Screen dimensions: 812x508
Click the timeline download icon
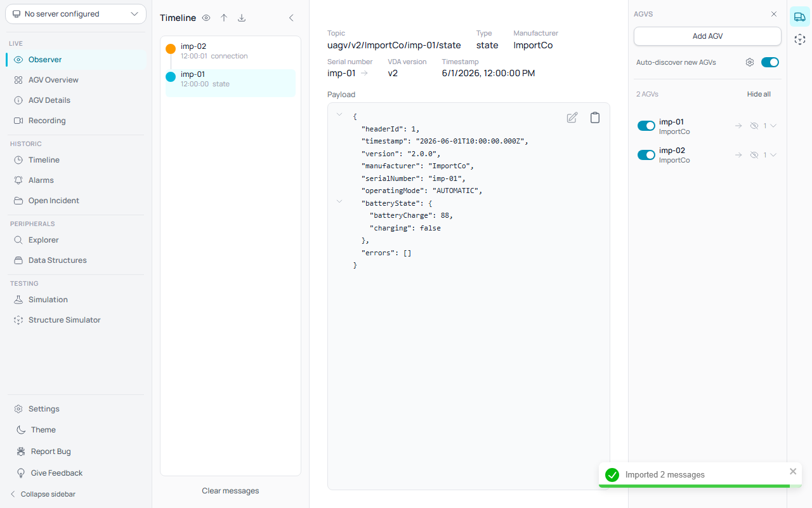click(242, 18)
